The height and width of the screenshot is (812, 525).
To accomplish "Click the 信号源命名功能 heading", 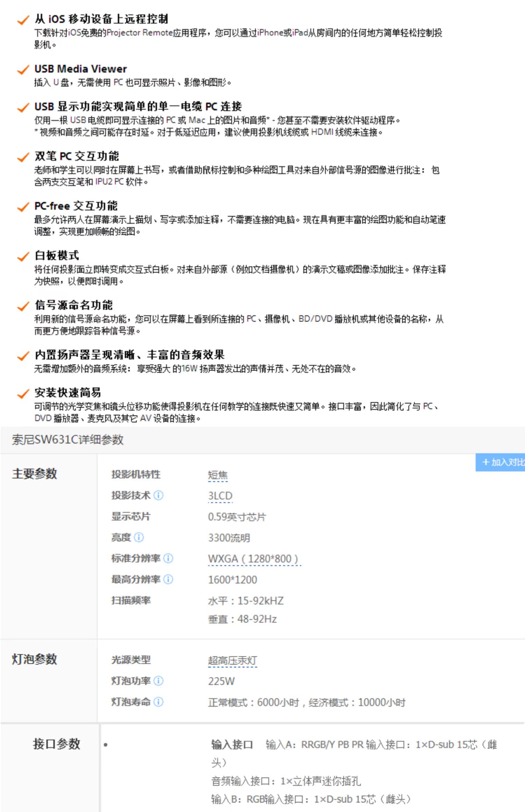I will coord(73,305).
